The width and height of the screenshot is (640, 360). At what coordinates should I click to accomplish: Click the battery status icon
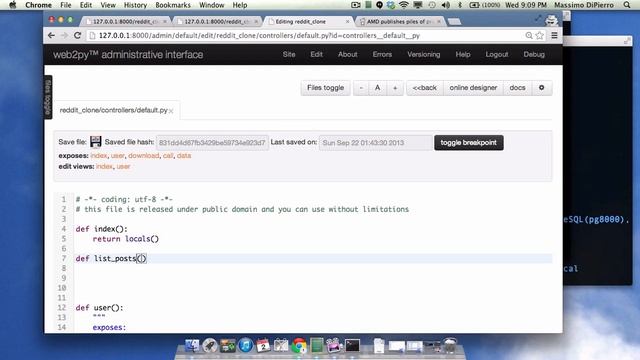474,5
